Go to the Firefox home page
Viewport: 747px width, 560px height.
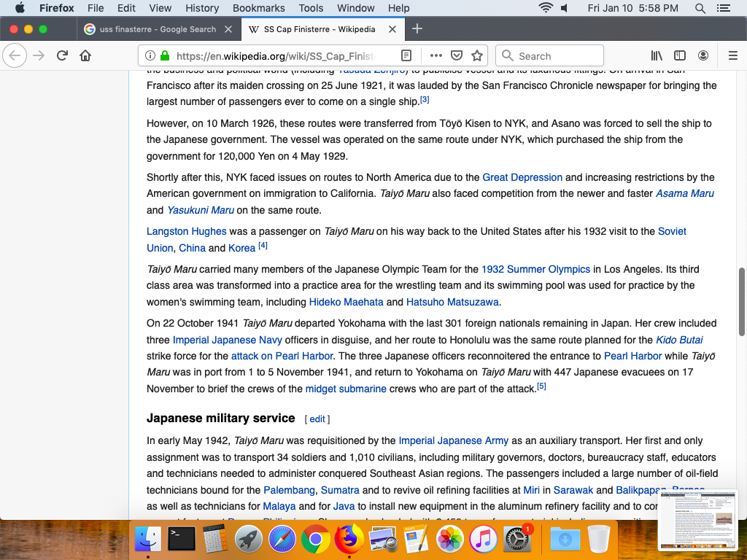click(85, 56)
